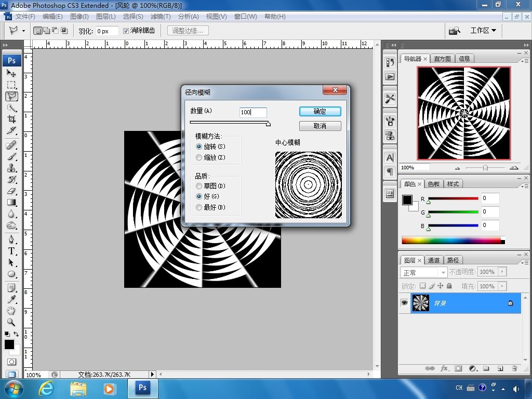Select the Horizontal Type tool
532x399 pixels.
coord(11,251)
